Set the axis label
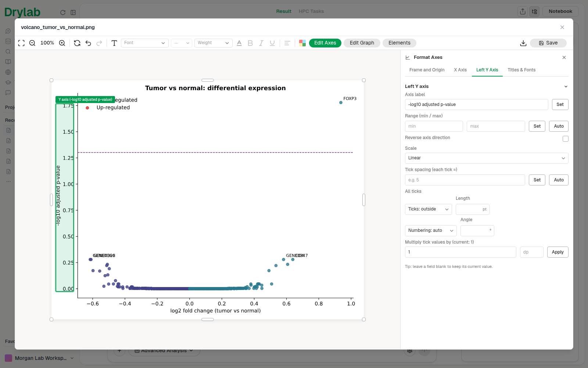Viewport: 588px width, 368px height. tap(560, 105)
